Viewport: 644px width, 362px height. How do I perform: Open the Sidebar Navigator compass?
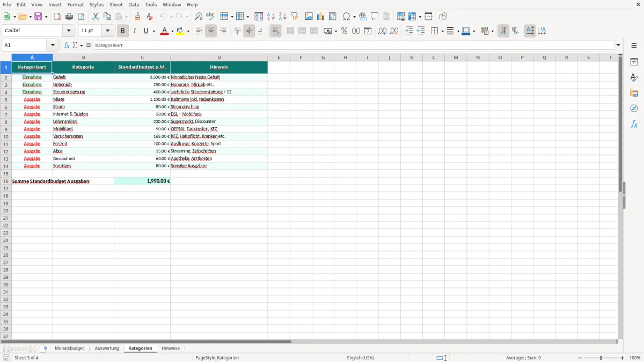pyautogui.click(x=634, y=109)
